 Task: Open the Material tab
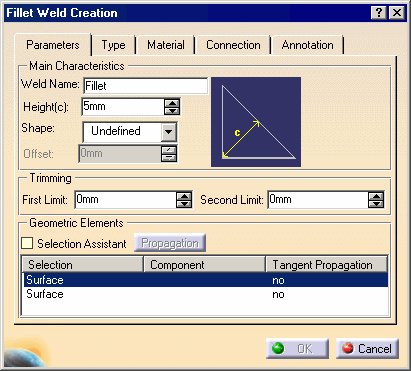[166, 45]
